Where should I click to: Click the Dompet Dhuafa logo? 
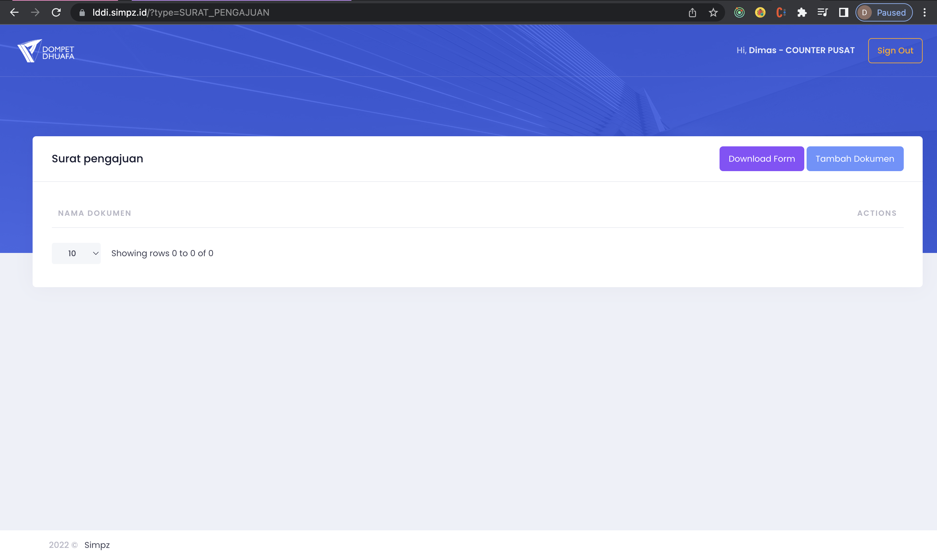(x=46, y=51)
